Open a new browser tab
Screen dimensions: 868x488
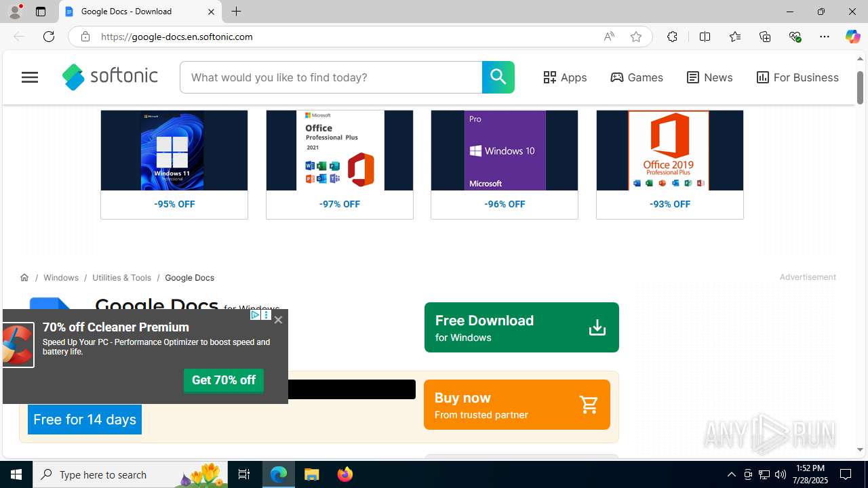coord(236,12)
